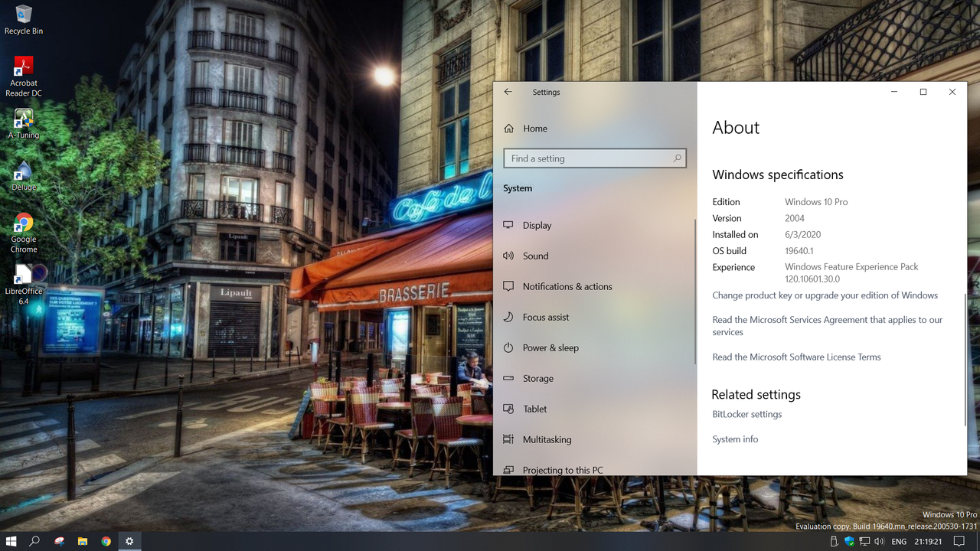
Task: Open Windows Security tray icon
Action: point(849,541)
